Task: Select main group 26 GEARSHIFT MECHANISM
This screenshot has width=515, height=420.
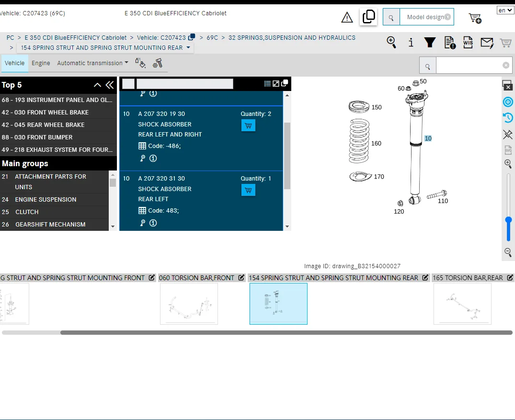Action: click(x=54, y=225)
